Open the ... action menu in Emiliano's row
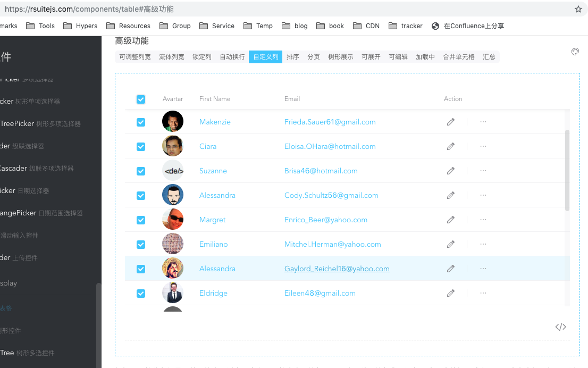 tap(483, 244)
